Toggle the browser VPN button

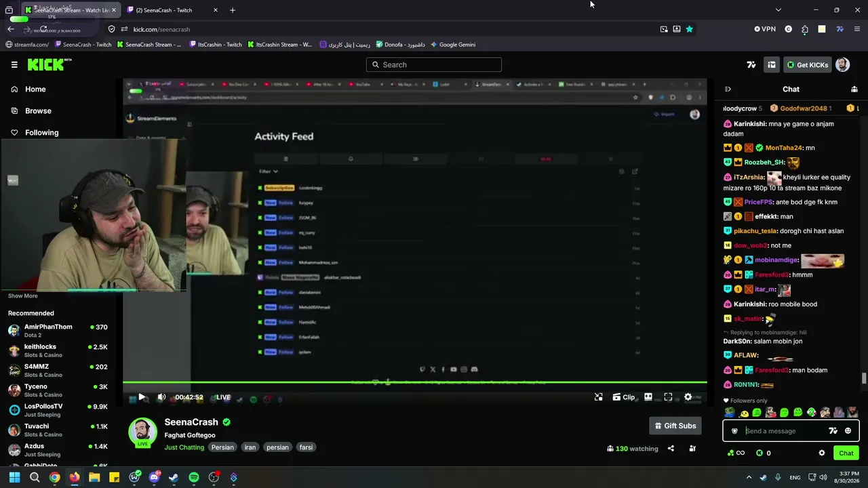(x=765, y=29)
